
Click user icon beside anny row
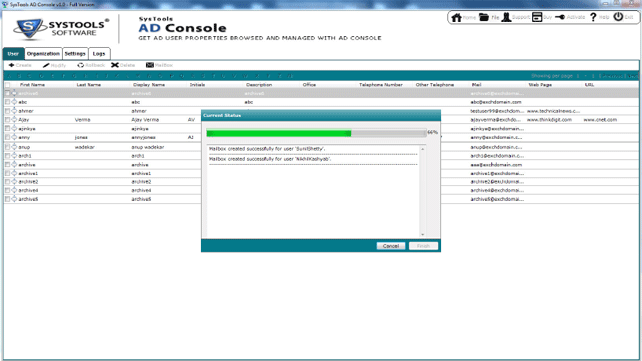14,137
